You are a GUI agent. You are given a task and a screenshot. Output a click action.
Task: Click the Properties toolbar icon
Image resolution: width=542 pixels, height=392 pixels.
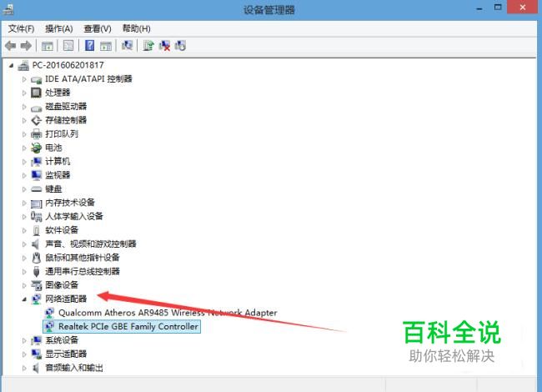(x=68, y=46)
